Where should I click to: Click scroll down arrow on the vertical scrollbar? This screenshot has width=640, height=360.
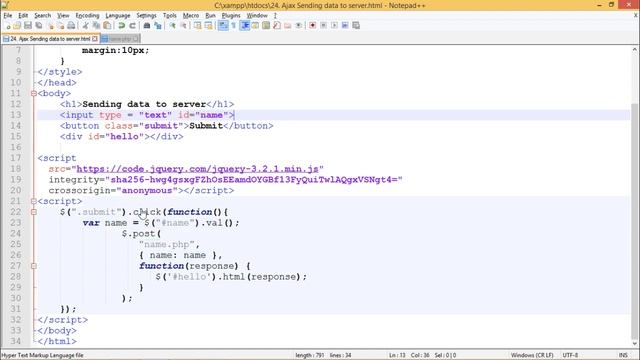635,343
